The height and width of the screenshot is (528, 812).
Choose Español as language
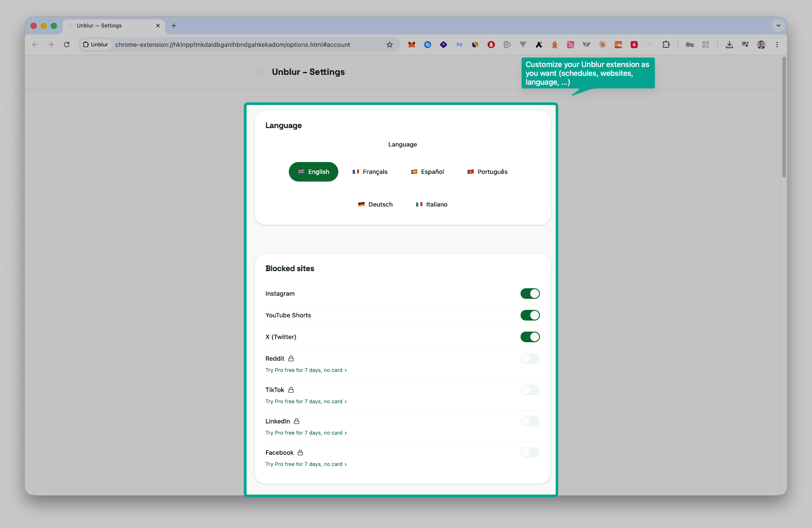(x=428, y=172)
